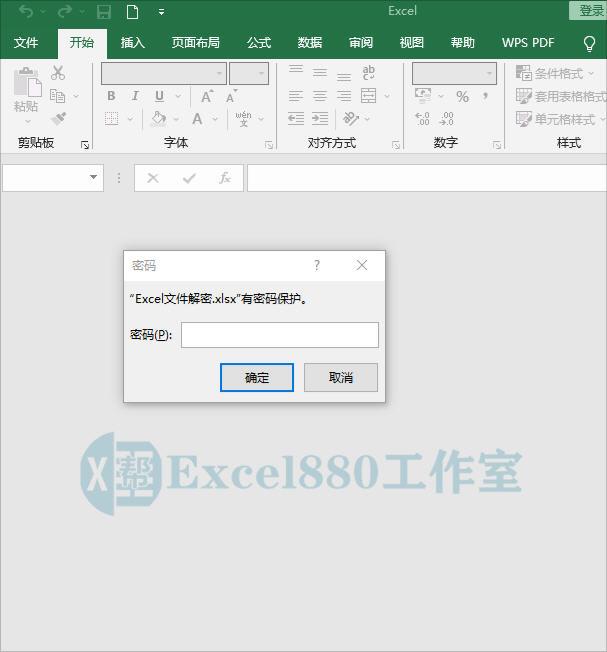
Task: Open the Copy options dropdown arrow
Action: point(76,96)
